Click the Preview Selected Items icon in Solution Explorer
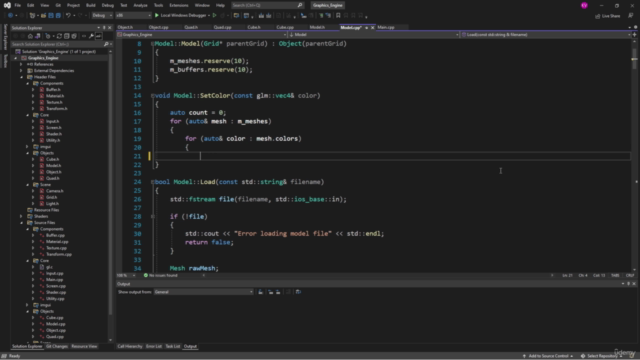This screenshot has width=640, height=360. pos(98,36)
